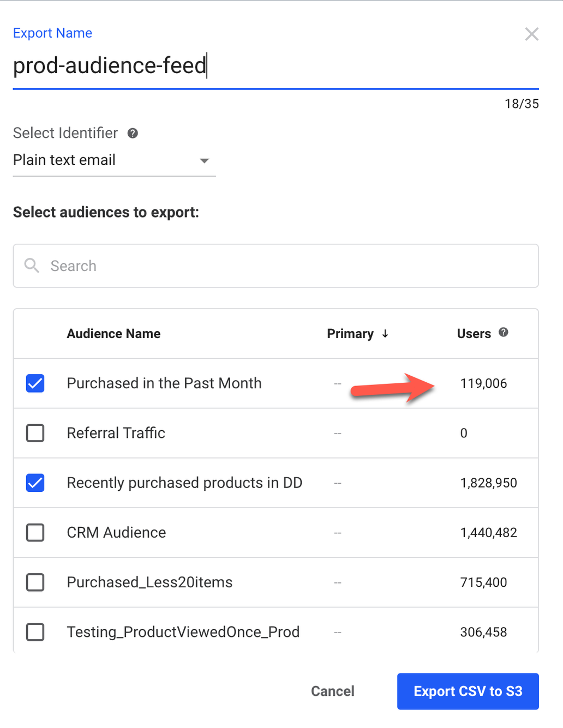Click the Referral Traffic 0 users value
Screen dimensions: 563x728
coord(464,433)
